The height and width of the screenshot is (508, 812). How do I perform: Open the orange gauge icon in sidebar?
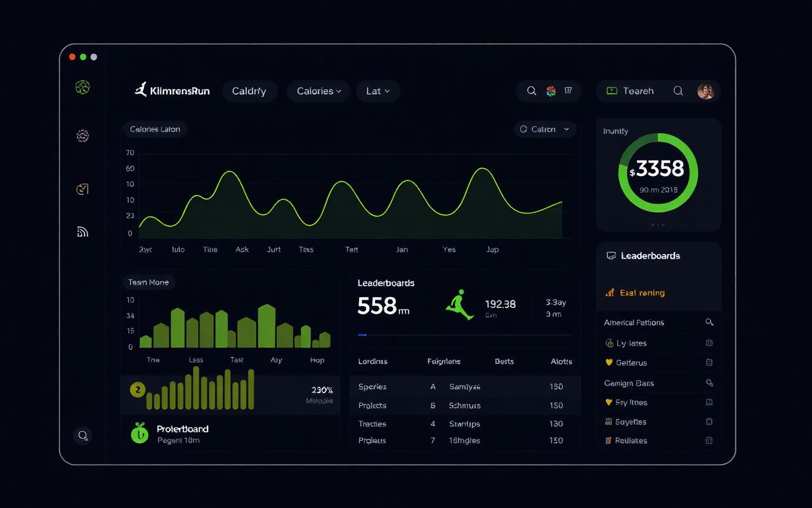pos(82,189)
